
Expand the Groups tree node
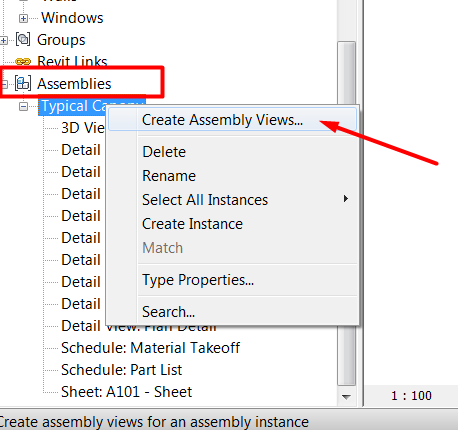coord(4,41)
